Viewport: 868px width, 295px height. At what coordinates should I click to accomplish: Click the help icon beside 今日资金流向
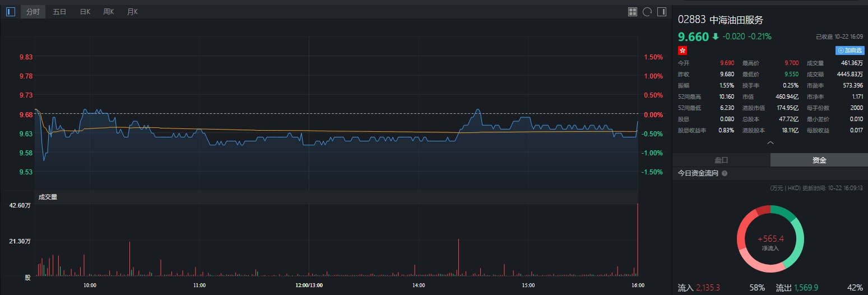tap(725, 173)
